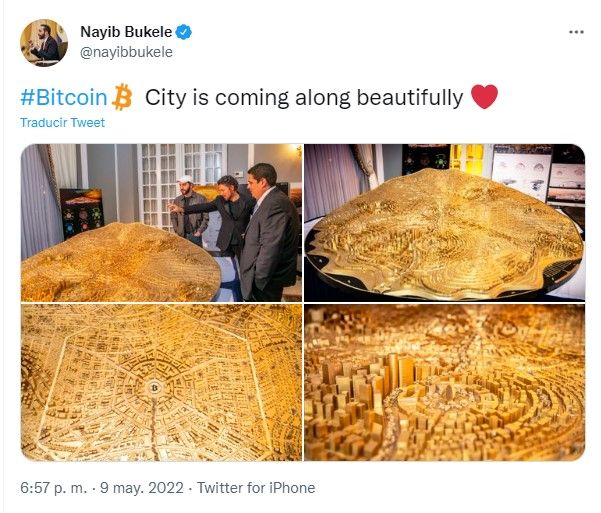Open the Nayib Bukele display name
Viewport: 601px width, 513px height.
126,32
